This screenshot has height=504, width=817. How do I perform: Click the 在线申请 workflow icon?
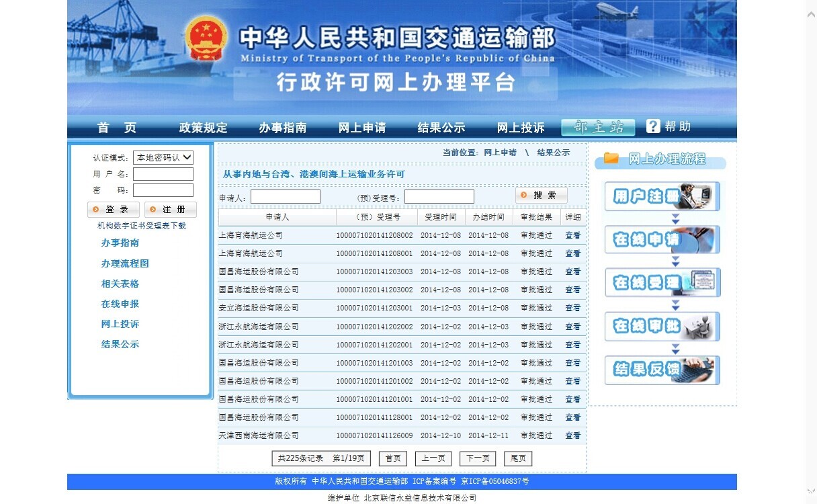click(x=662, y=240)
